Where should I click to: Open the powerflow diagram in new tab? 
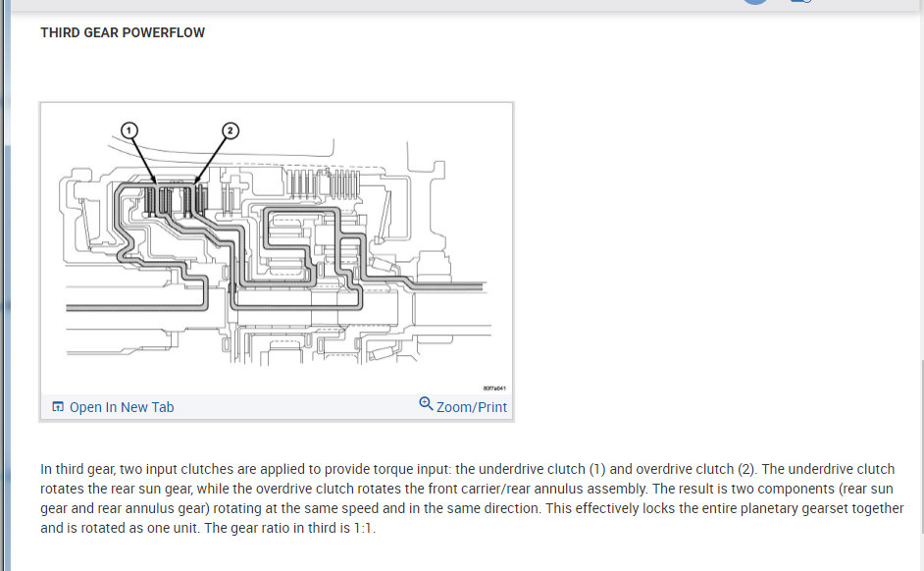click(122, 407)
